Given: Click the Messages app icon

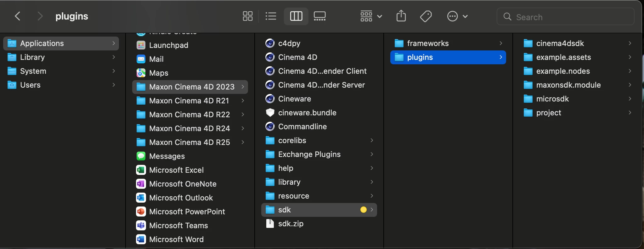Looking at the screenshot, I should pos(141,156).
